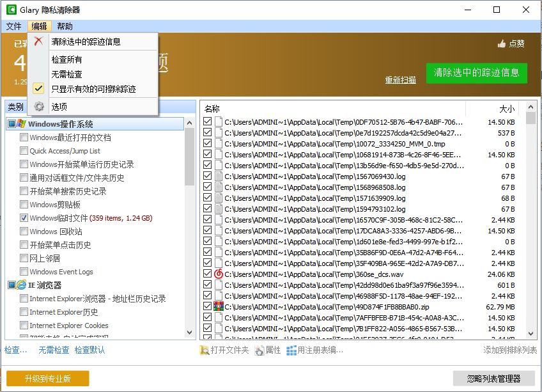Screen dimensions: 542x392
Task: Click the IE browser icon in category tree
Action: pos(22,285)
